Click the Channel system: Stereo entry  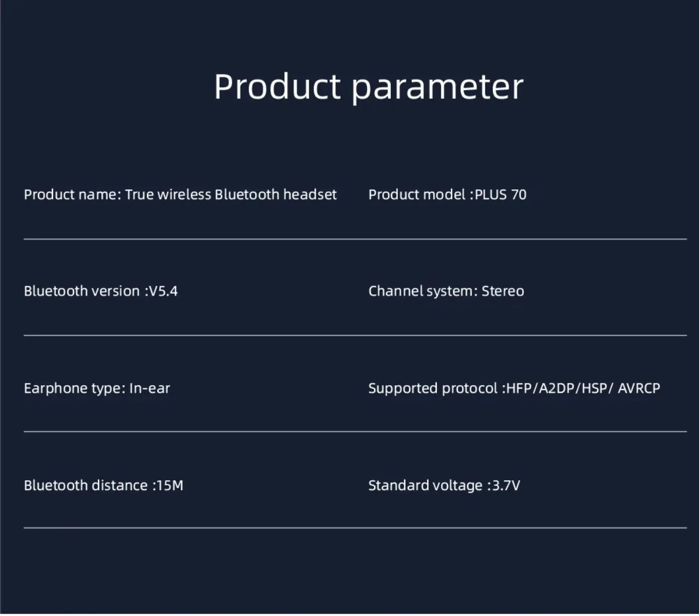446,291
